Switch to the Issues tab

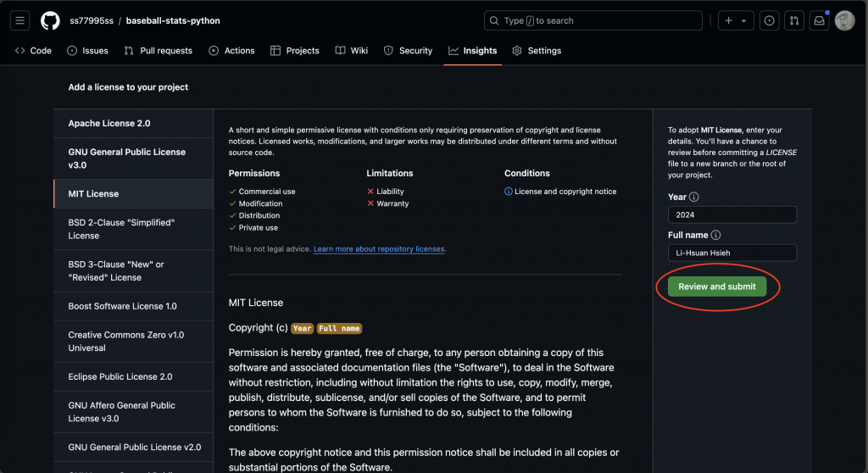[87, 50]
